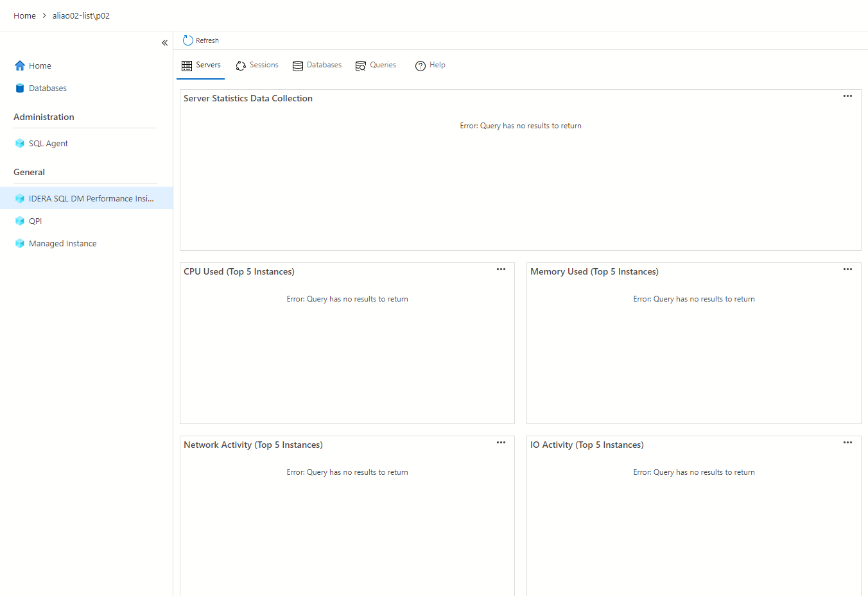Open the aliao02-list\p02 breadcrumb entry
Viewport: 868px width, 596px height.
[x=81, y=15]
